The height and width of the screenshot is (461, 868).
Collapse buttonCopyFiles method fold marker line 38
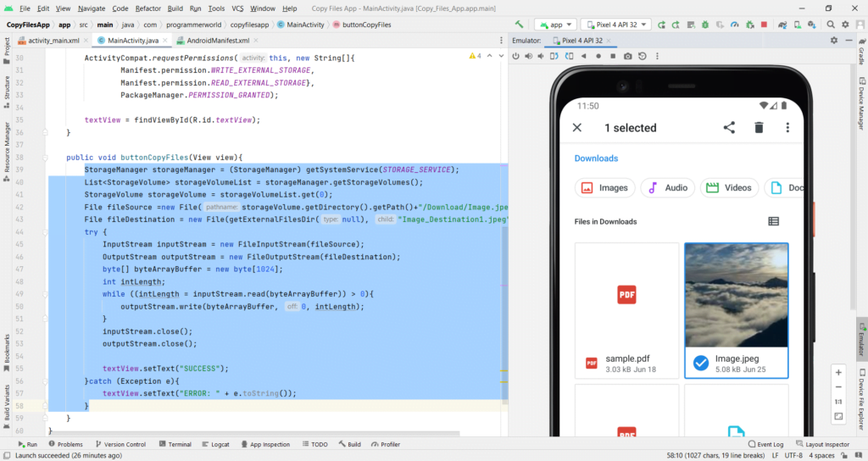46,157
